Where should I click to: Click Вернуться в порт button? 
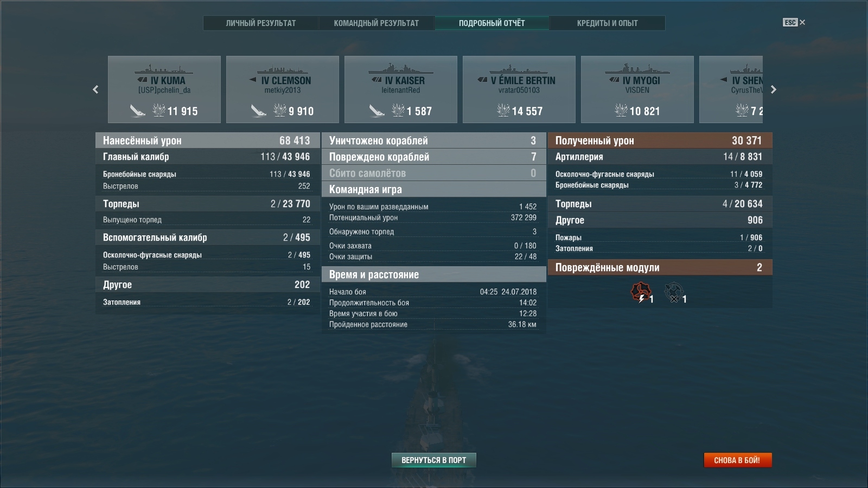(x=434, y=460)
